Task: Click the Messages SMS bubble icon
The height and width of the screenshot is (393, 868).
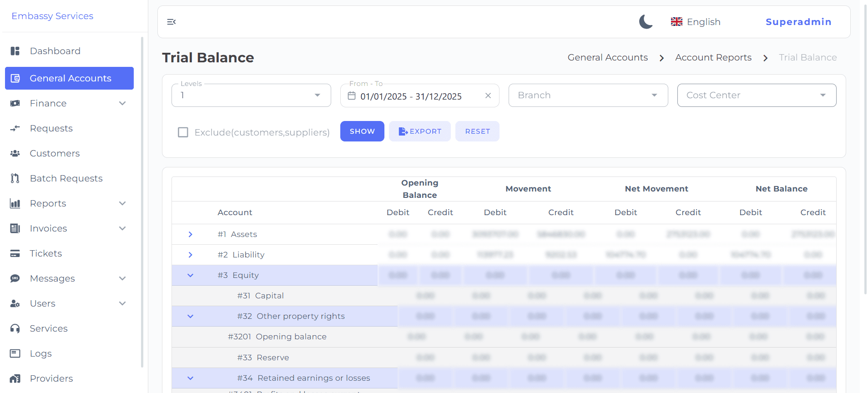Action: [x=15, y=278]
